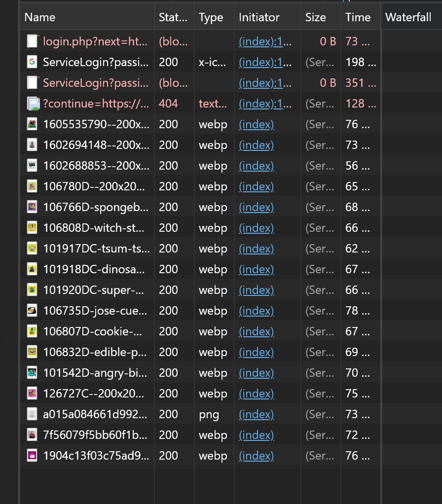Sort requests by the Name column
The image size is (442, 504).
coord(39,17)
